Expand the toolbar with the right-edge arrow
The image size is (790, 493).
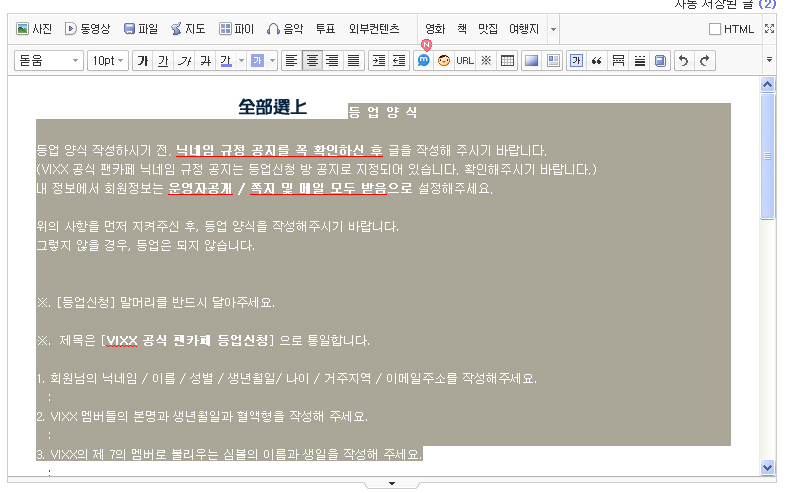pyautogui.click(x=769, y=60)
